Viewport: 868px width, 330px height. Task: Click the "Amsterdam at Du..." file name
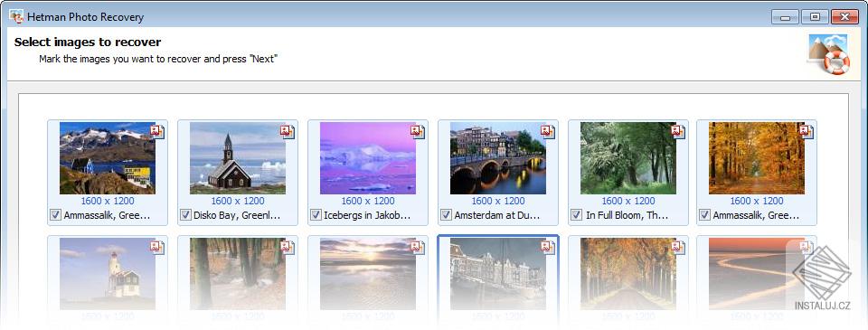(x=497, y=215)
